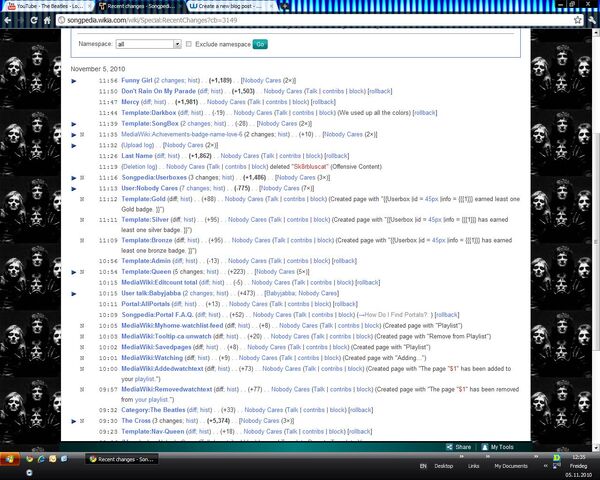Open Songpedia:Portal F.A.Q. link
The width and height of the screenshot is (600, 480).
(157, 315)
